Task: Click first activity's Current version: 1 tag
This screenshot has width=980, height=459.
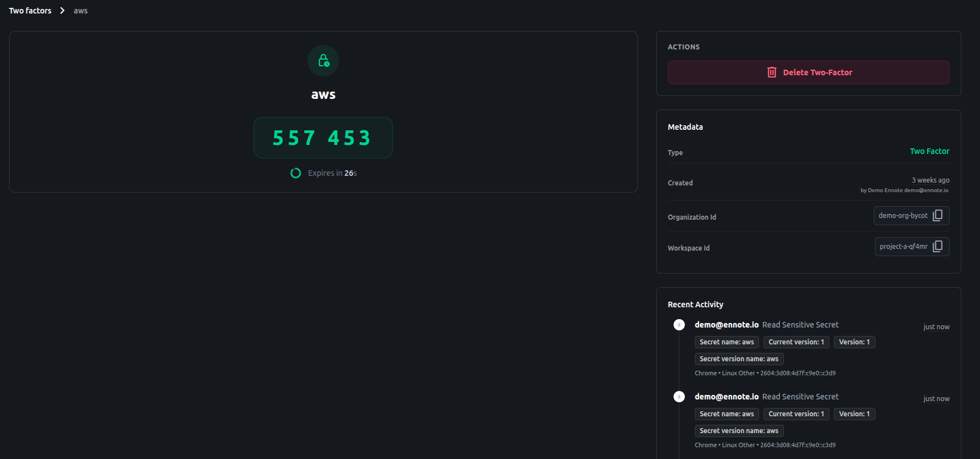Action: point(796,342)
